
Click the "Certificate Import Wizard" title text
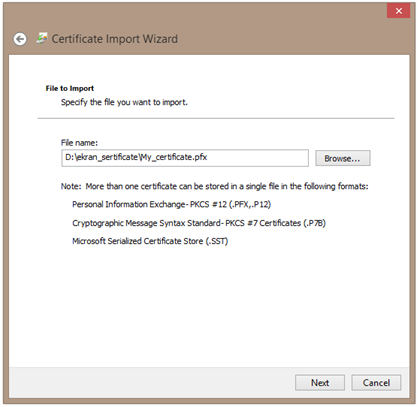click(114, 39)
